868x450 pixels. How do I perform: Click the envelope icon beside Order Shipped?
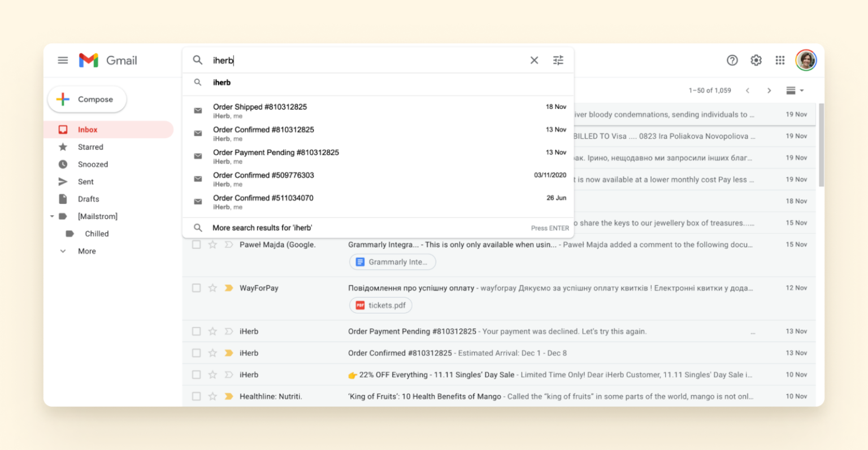[198, 111]
